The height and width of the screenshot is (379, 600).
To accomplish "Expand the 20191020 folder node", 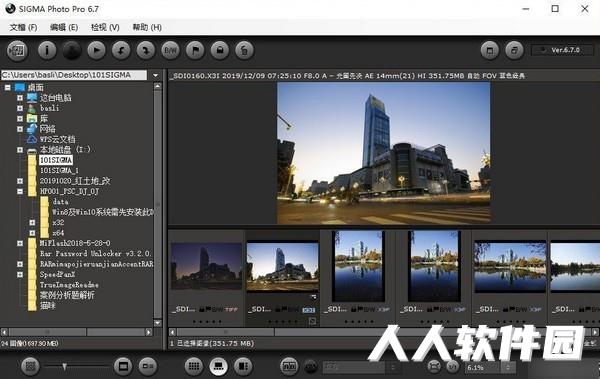I will 20,181.
